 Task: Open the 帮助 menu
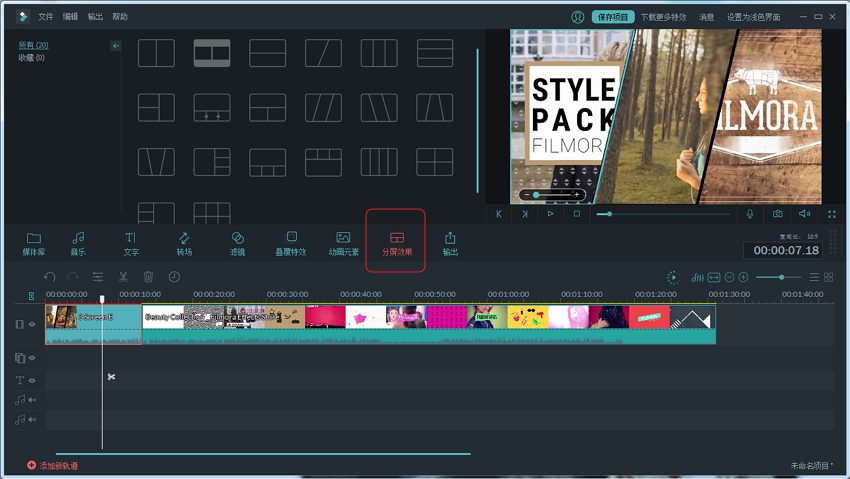click(x=120, y=17)
